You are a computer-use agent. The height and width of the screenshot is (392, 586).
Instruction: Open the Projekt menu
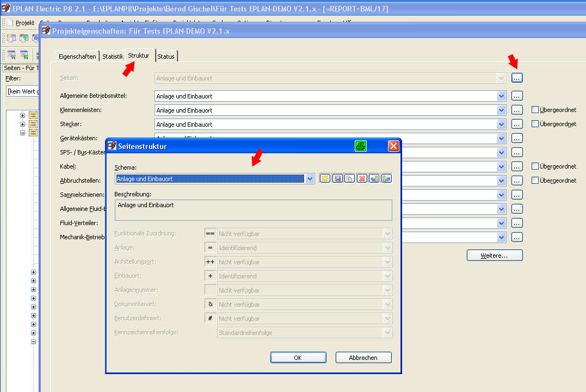pos(25,23)
